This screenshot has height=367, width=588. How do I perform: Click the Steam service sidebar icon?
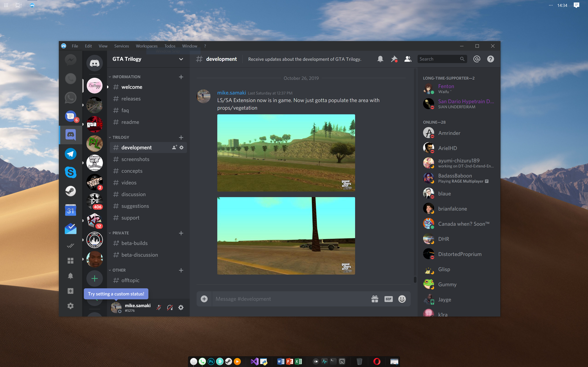click(71, 191)
